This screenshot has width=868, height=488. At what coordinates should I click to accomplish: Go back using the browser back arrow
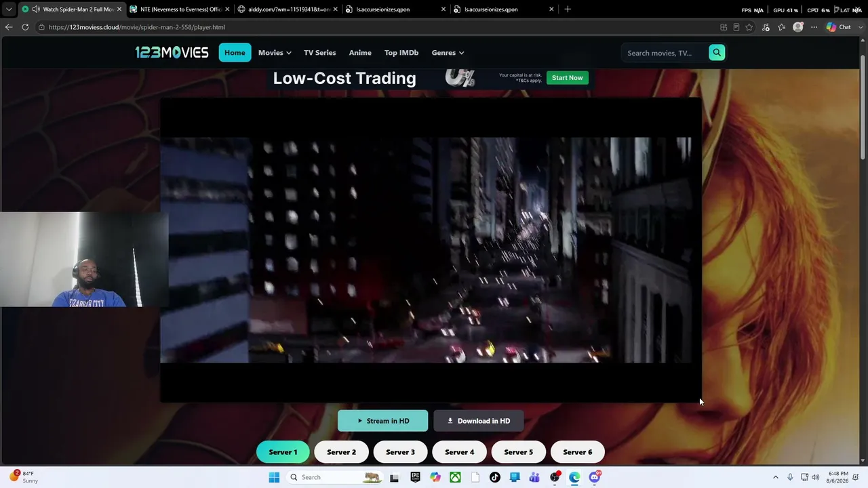pos(9,27)
